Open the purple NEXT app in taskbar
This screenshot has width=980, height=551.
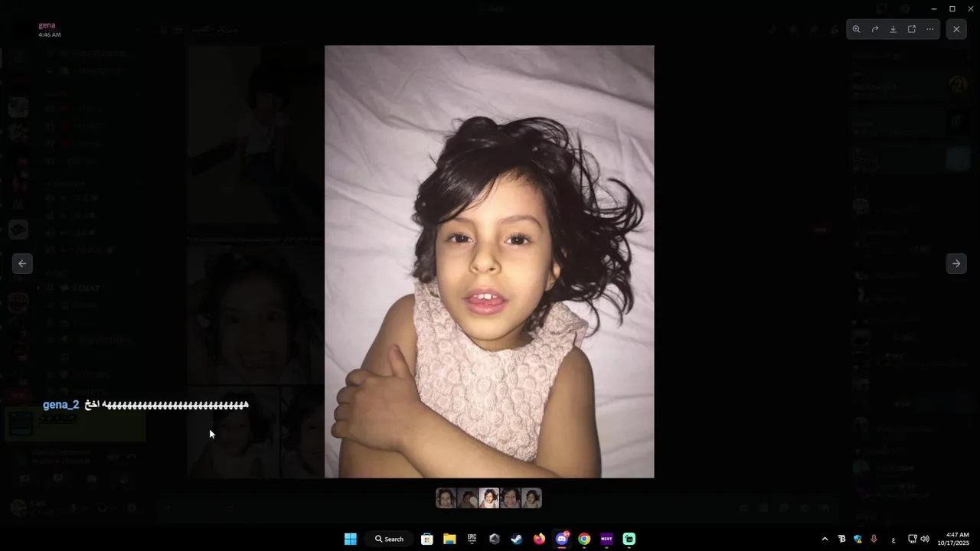(606, 539)
